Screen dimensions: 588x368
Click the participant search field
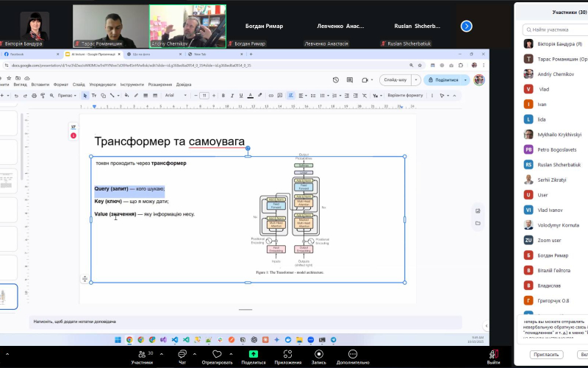pyautogui.click(x=556, y=29)
